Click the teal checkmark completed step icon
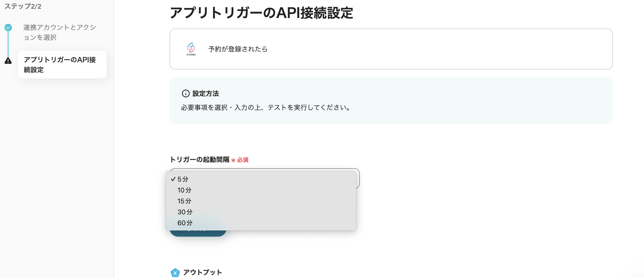 tap(8, 27)
